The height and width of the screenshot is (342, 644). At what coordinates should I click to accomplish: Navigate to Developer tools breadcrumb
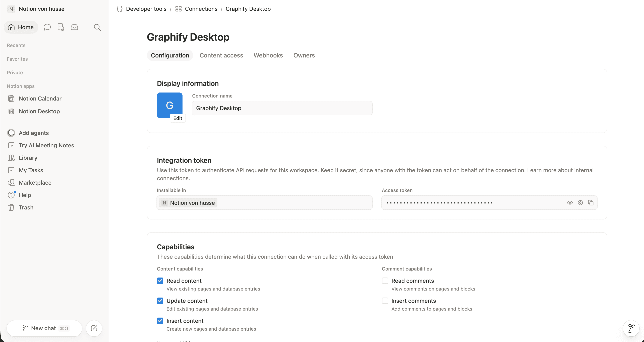pyautogui.click(x=146, y=9)
